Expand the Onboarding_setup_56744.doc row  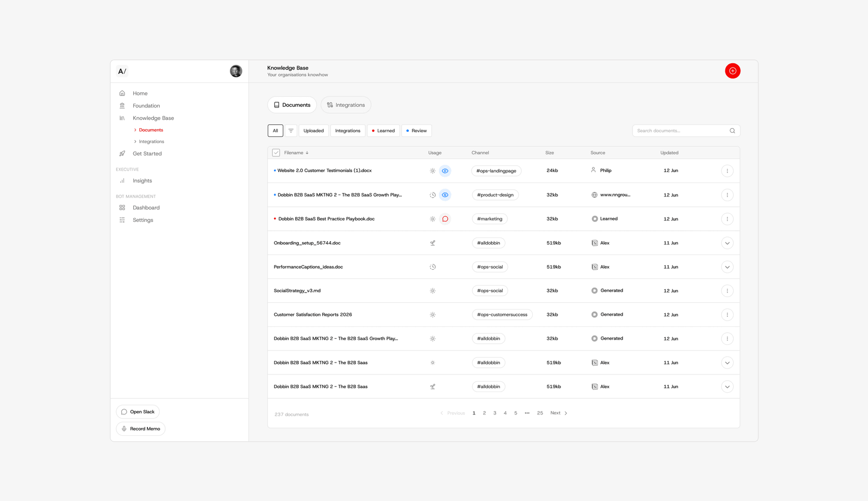tap(727, 243)
